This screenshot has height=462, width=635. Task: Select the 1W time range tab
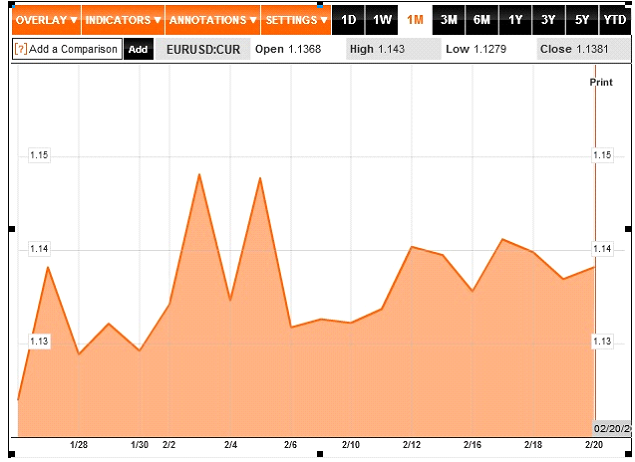click(x=381, y=19)
